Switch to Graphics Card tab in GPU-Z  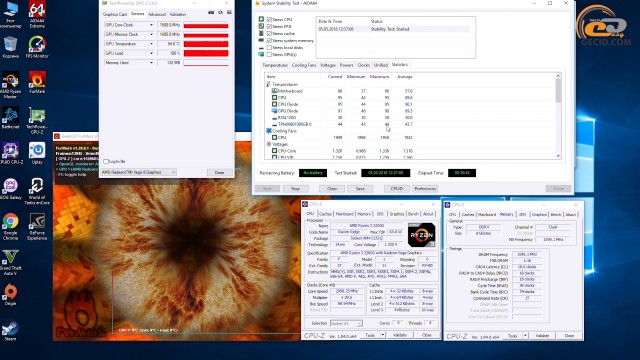tap(115, 14)
